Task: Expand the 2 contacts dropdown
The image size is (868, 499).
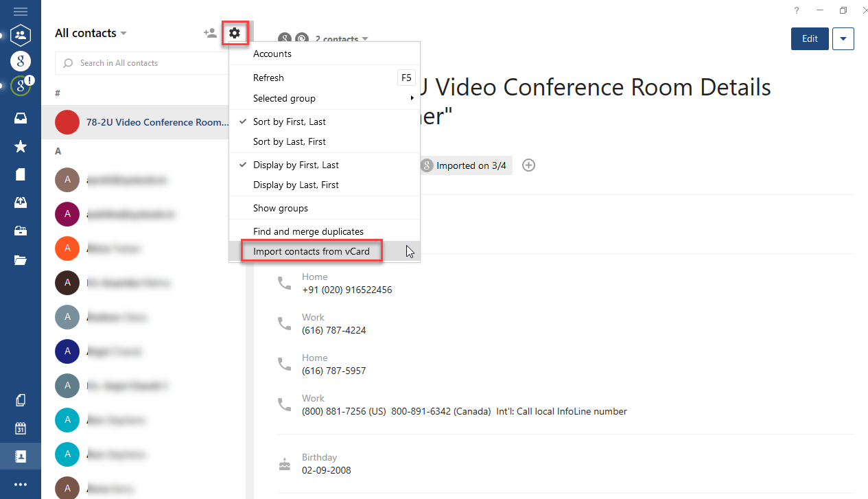Action: (342, 39)
